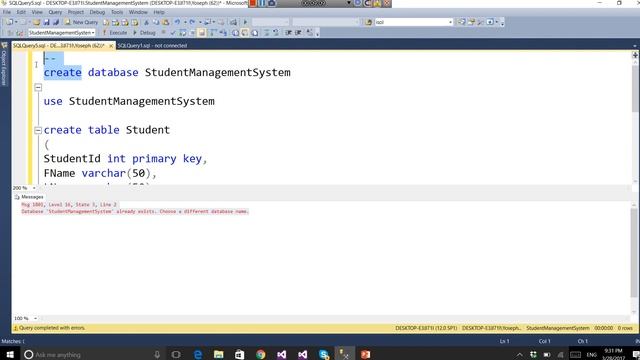Click the Start debugging play icon
Image resolution: width=640 pixels, height=360 pixels.
[x=245, y=22]
